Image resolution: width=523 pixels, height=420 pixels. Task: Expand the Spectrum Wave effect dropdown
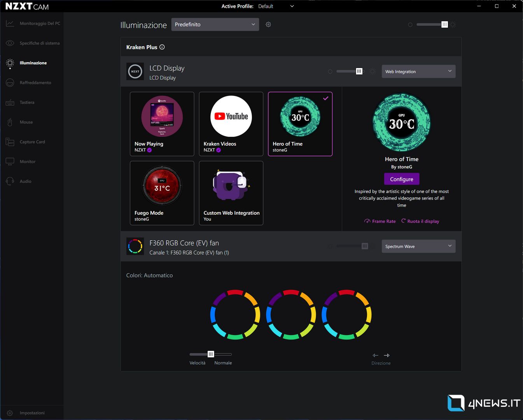tap(418, 247)
